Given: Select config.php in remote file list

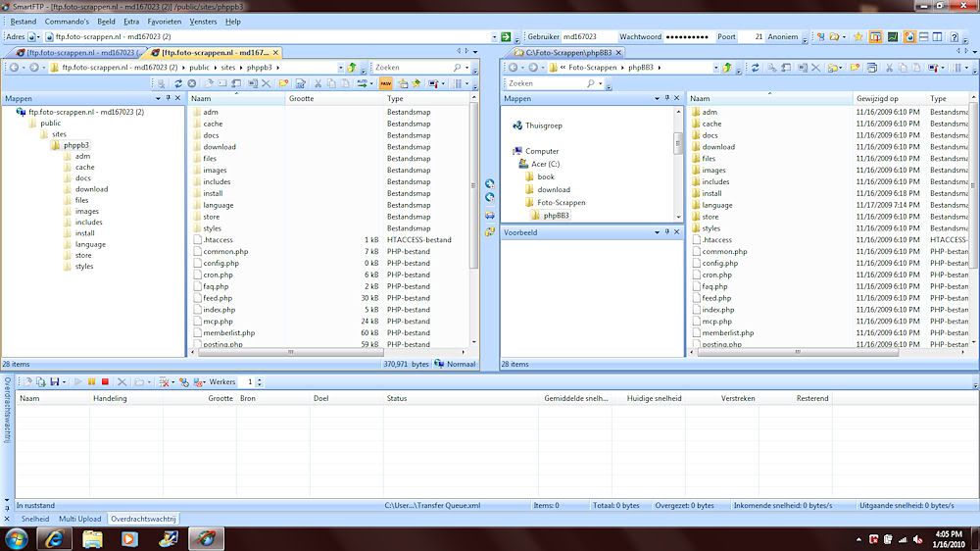Looking at the screenshot, I should pyautogui.click(x=221, y=264).
